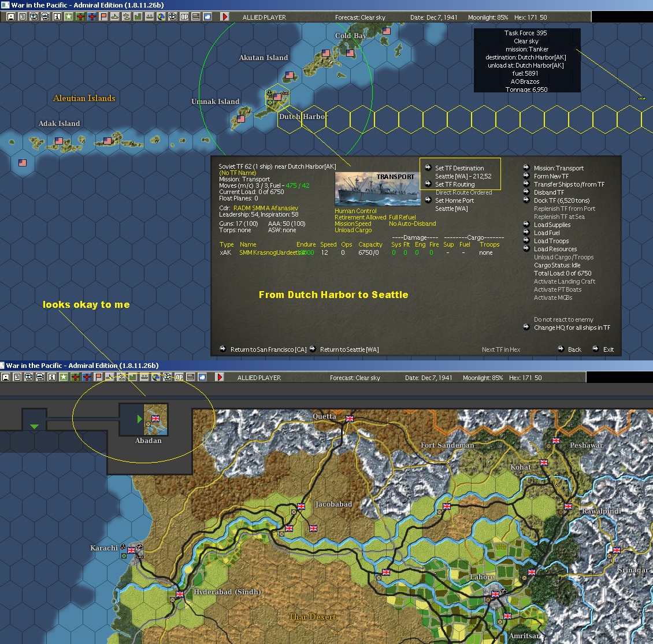The height and width of the screenshot is (644, 653).
Task: Select red plane on green background icon, top toolbar
Action: tap(80, 17)
